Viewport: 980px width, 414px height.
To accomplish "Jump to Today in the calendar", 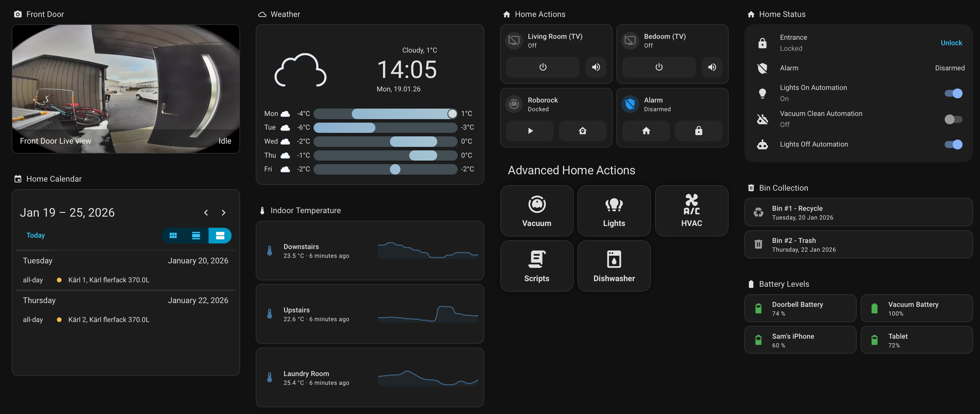I will 35,235.
